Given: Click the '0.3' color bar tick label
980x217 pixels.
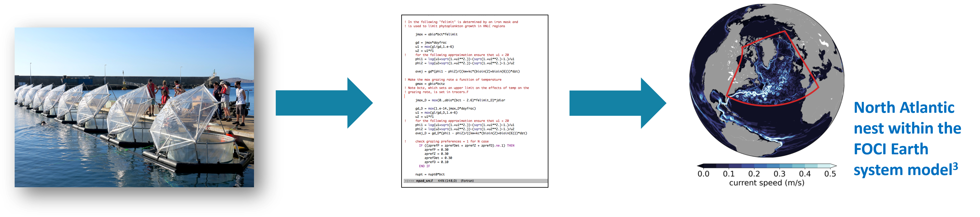Looking at the screenshot, I should 779,174.
